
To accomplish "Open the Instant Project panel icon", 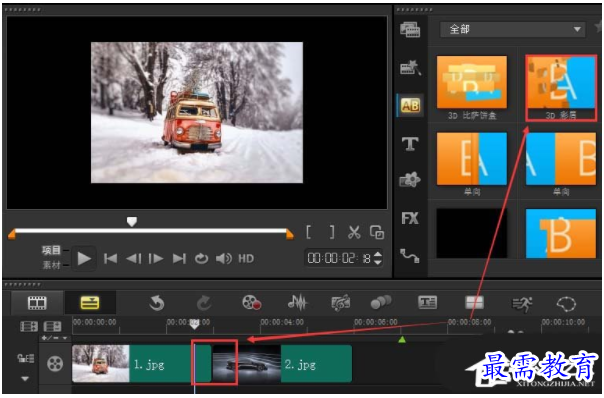I will (410, 67).
